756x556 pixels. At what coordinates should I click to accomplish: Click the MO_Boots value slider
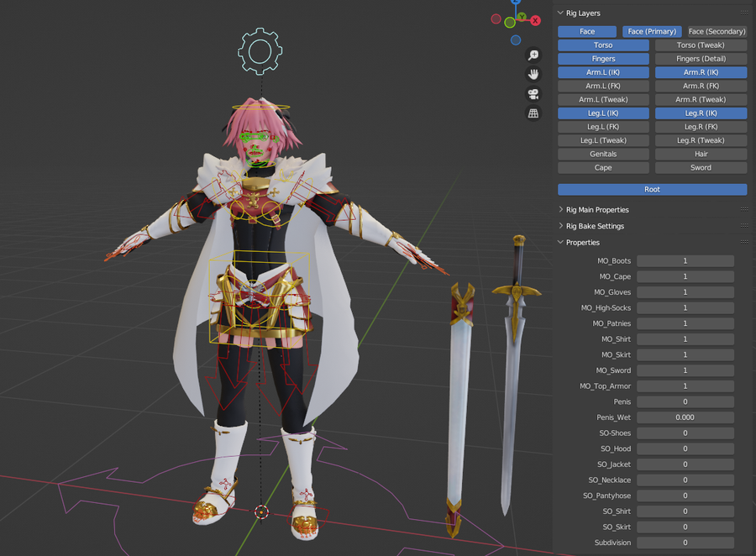[x=685, y=260]
